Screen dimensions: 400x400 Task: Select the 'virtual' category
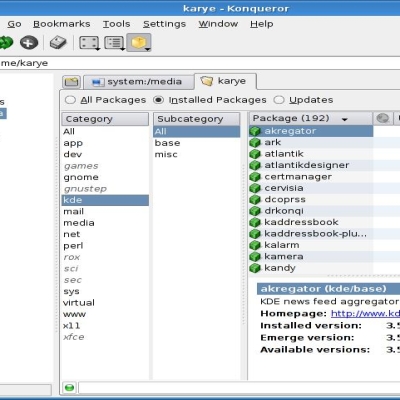(x=105, y=303)
